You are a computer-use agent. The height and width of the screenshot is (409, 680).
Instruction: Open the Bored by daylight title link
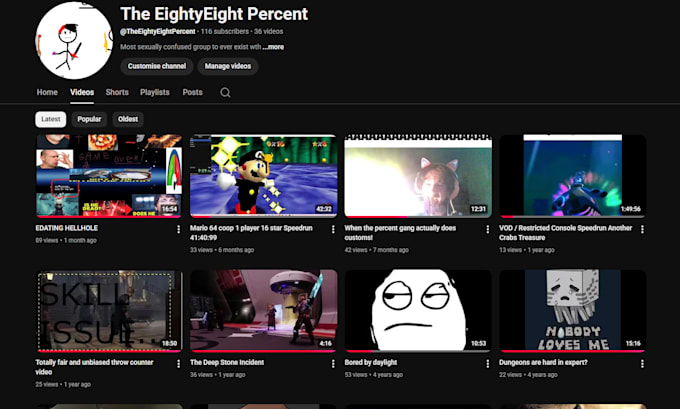tap(371, 363)
